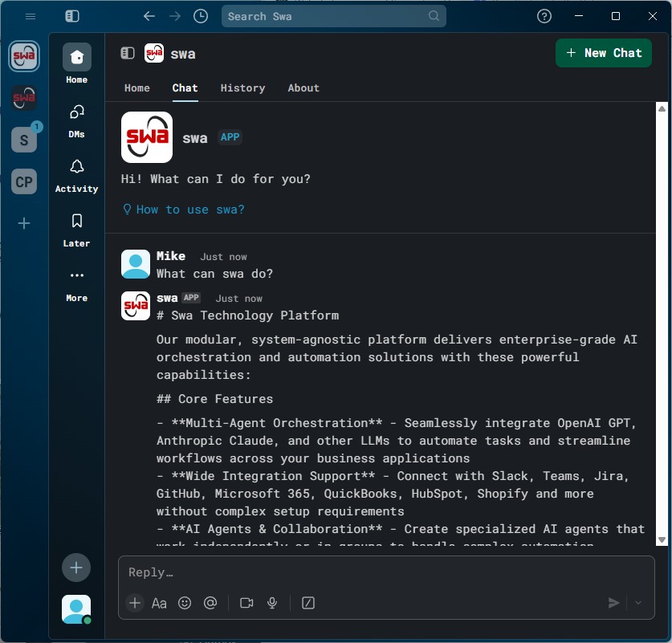Open Later bookmarks
672x643 pixels.
[x=77, y=230]
